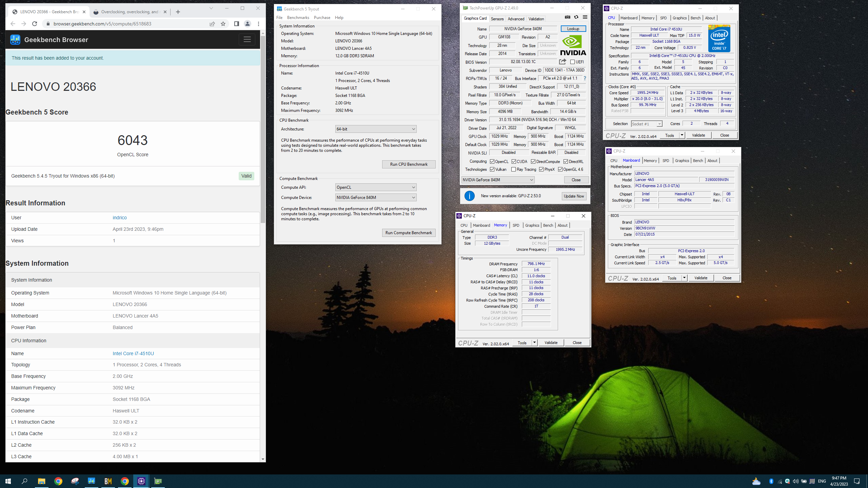Open Geekbench Benchmarks menu
The height and width of the screenshot is (488, 868).
pos(298,18)
